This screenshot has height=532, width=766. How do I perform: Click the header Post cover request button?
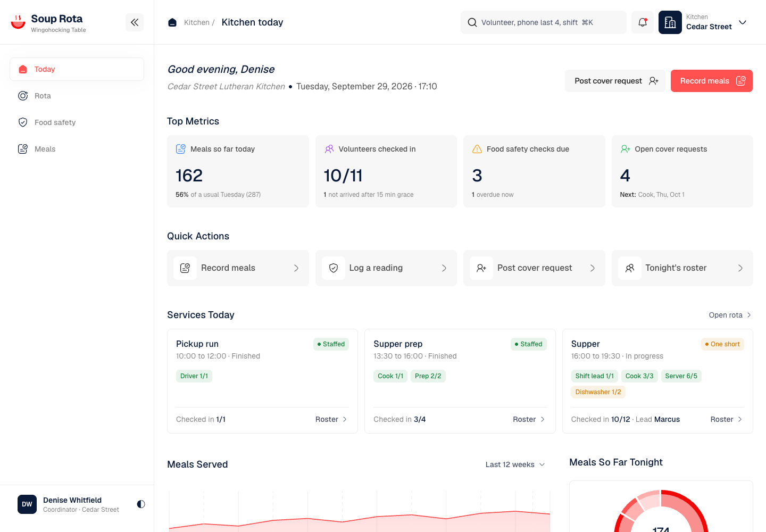coord(615,81)
